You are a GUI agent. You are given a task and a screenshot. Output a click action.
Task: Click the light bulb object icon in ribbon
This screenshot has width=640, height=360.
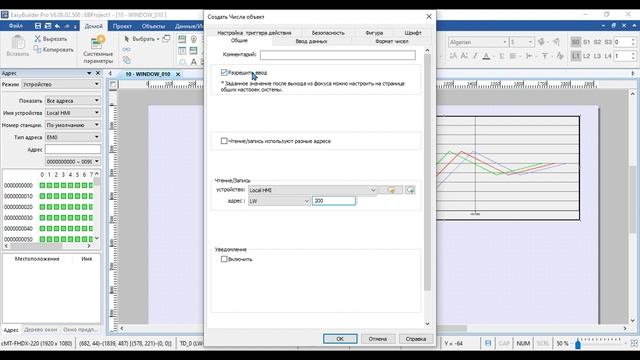[193, 39]
